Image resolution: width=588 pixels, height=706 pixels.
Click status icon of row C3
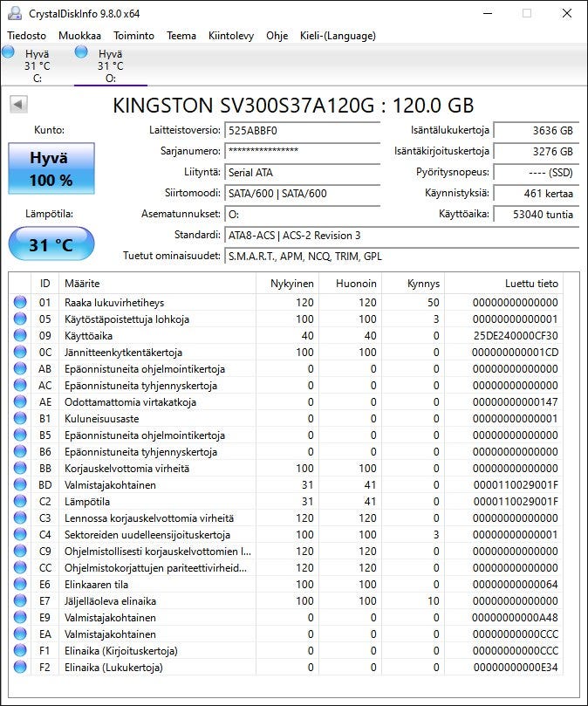pyautogui.click(x=20, y=518)
